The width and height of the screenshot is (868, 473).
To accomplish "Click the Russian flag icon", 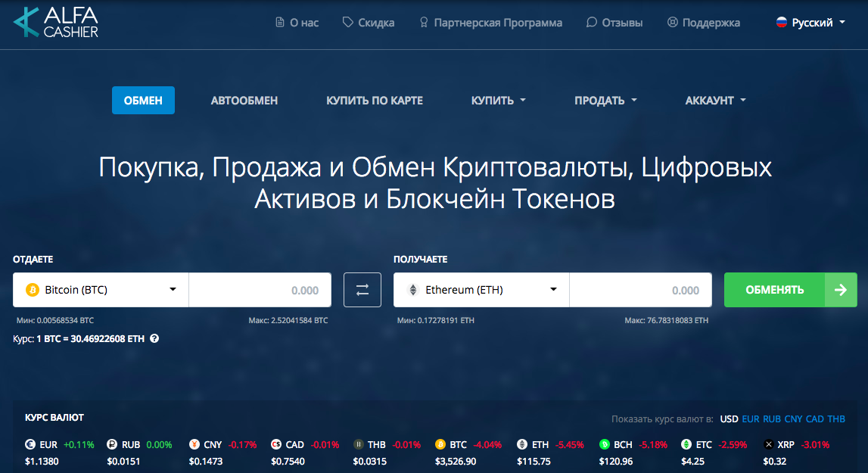I will [x=781, y=22].
